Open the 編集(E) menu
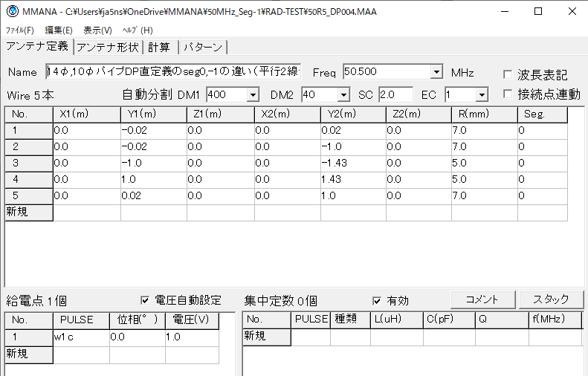The image size is (588, 376). 59,30
